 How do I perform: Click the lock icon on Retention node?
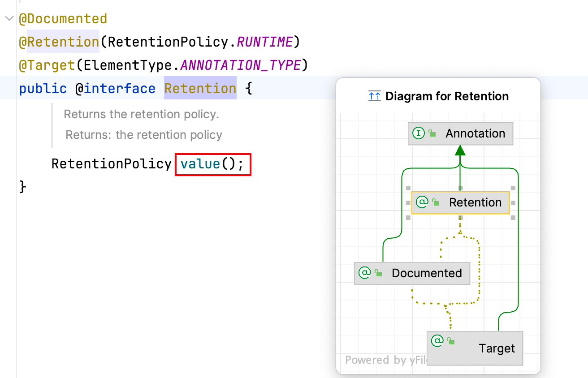click(x=436, y=202)
